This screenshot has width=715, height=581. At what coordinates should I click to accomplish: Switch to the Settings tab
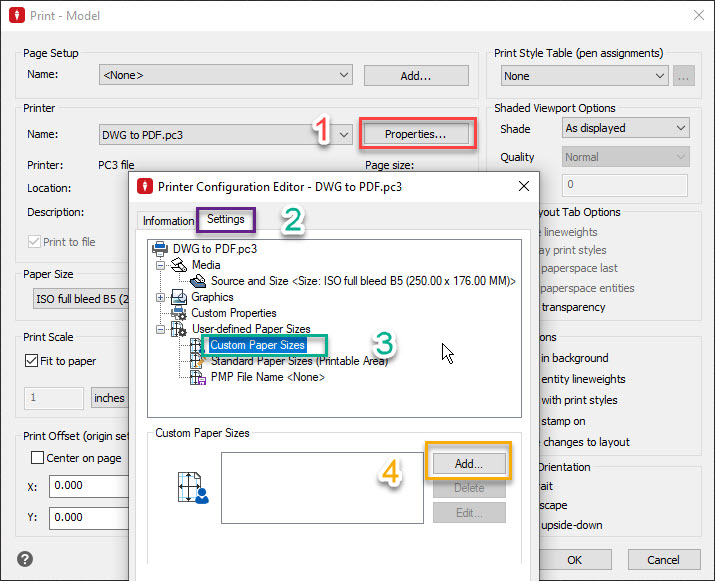tap(225, 219)
